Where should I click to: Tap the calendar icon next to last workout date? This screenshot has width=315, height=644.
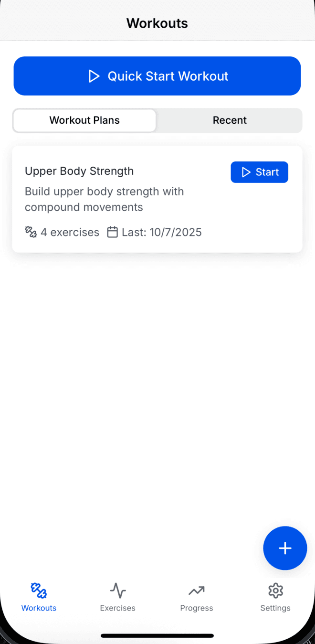(113, 232)
